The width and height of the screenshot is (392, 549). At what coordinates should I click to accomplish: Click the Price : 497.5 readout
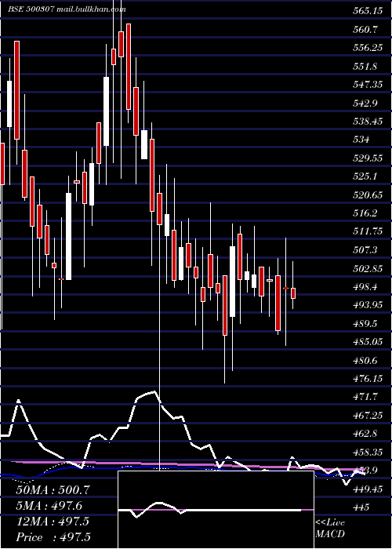tap(53, 537)
